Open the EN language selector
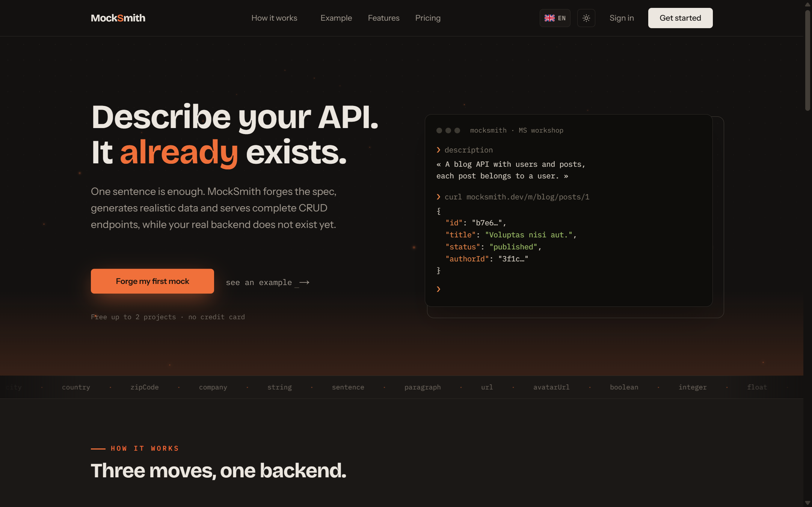 click(555, 18)
